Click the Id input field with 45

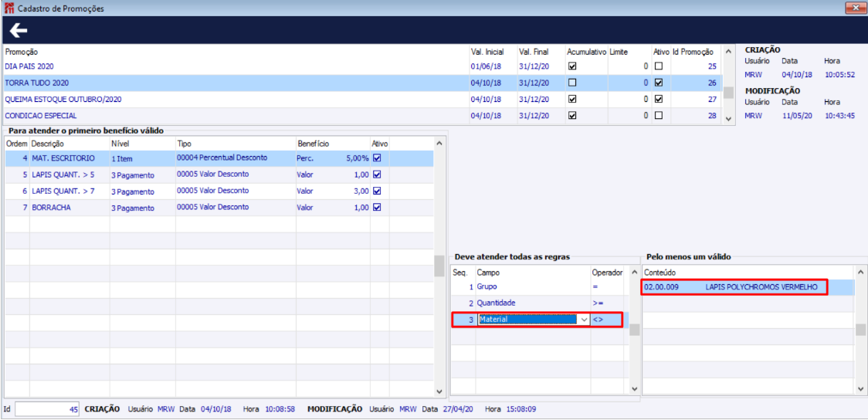(x=48, y=409)
